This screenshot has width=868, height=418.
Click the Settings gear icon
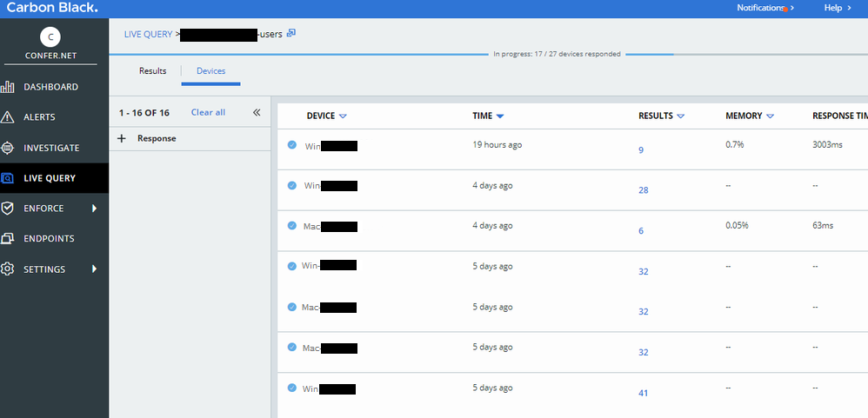point(8,269)
